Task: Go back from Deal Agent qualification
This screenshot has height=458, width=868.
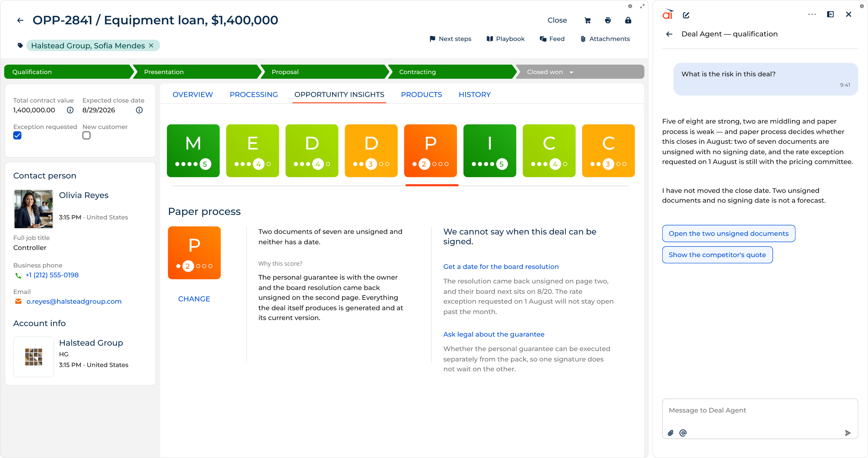Action: pos(669,34)
